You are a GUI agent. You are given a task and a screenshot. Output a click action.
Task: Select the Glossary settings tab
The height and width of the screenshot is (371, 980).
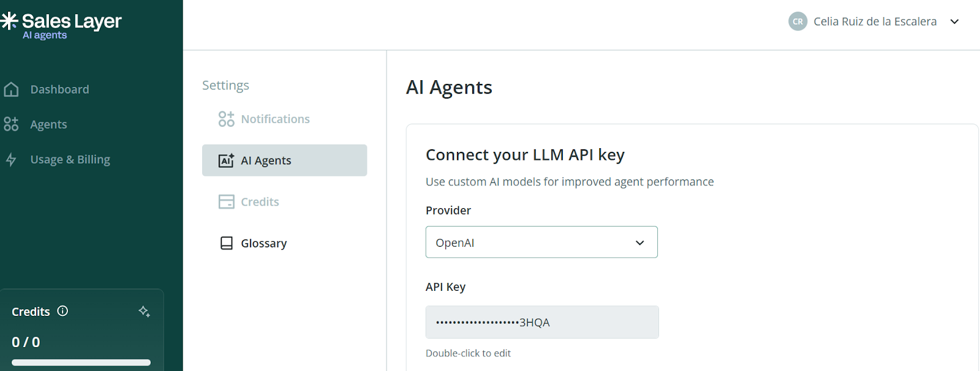[x=263, y=243]
